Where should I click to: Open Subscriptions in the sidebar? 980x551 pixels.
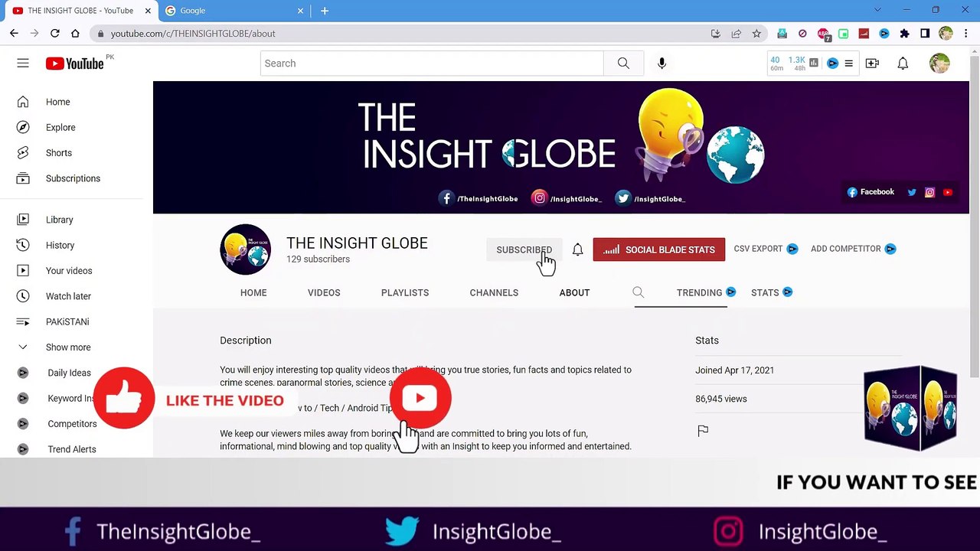click(71, 178)
